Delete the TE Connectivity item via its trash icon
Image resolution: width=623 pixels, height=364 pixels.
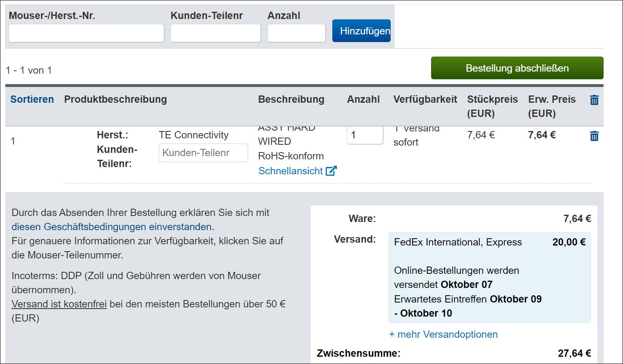click(594, 136)
